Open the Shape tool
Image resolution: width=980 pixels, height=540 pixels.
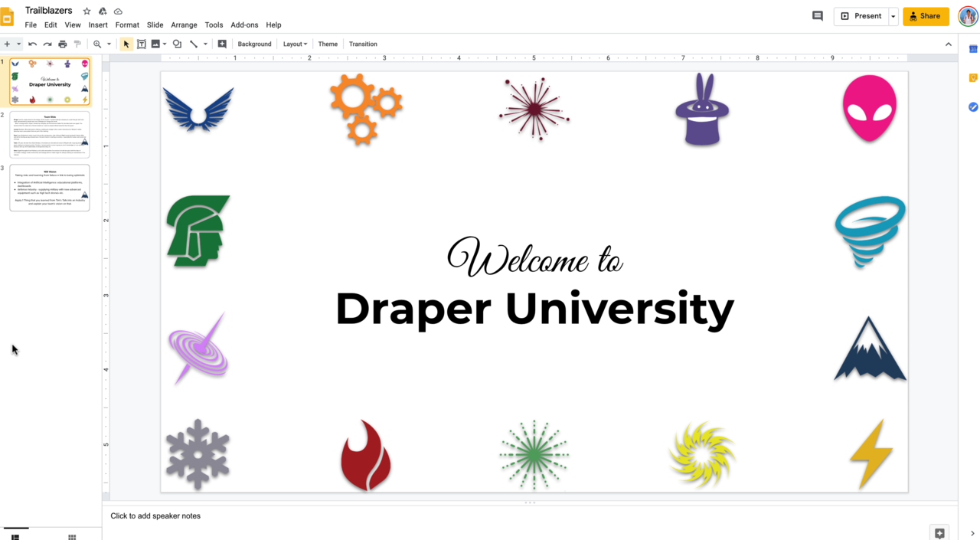(177, 44)
